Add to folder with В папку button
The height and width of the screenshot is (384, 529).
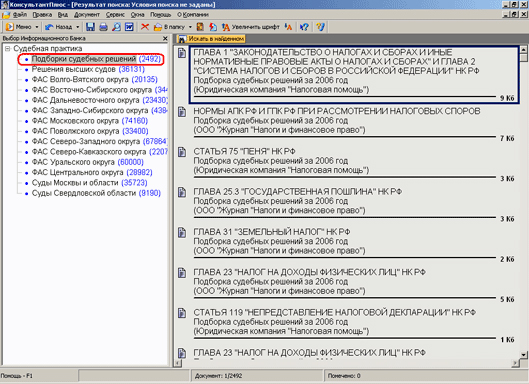170,27
